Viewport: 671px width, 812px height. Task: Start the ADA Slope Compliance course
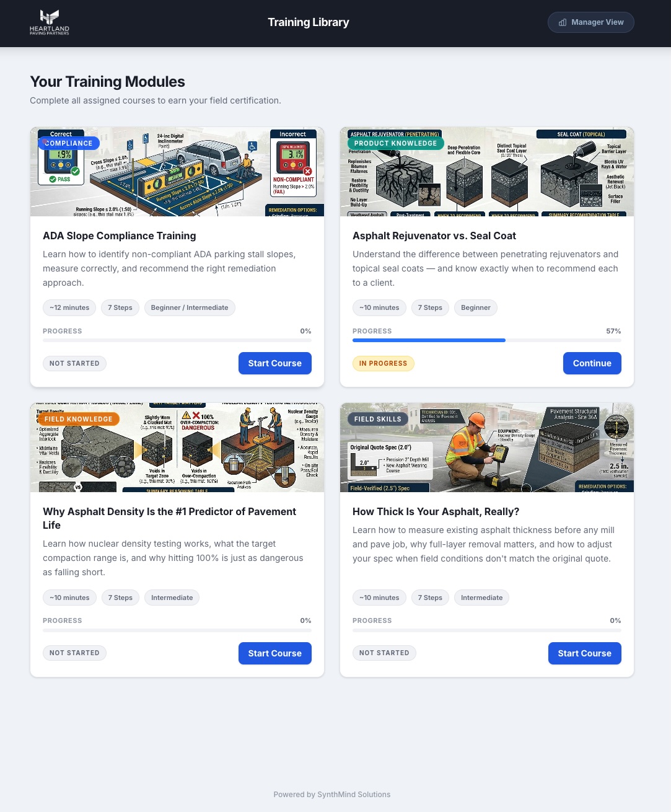pyautogui.click(x=274, y=363)
